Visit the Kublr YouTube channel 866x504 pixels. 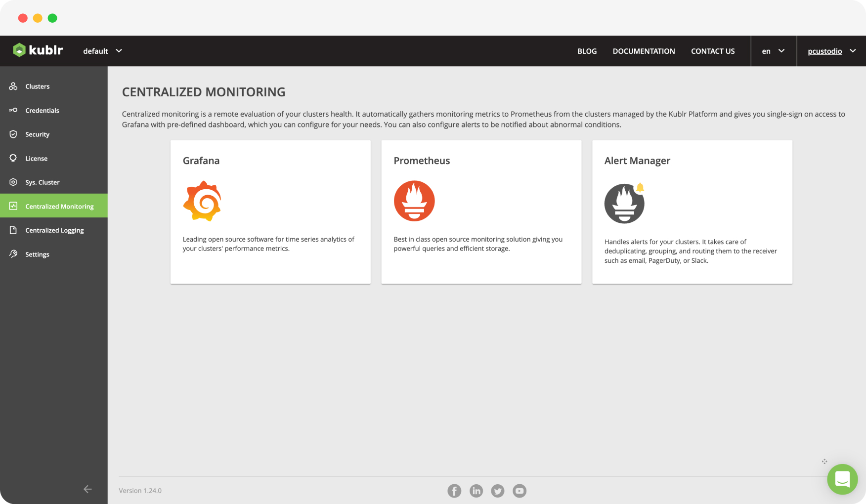[x=520, y=491]
